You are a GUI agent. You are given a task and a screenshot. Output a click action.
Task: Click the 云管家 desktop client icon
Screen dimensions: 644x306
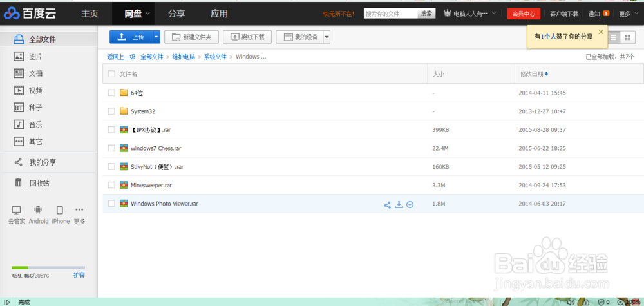pyautogui.click(x=17, y=211)
